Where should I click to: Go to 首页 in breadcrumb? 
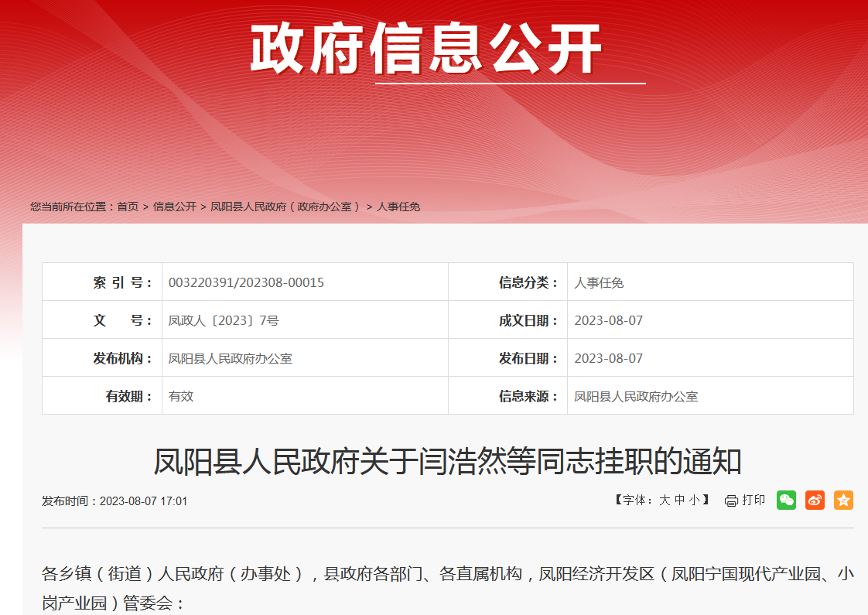(x=128, y=207)
